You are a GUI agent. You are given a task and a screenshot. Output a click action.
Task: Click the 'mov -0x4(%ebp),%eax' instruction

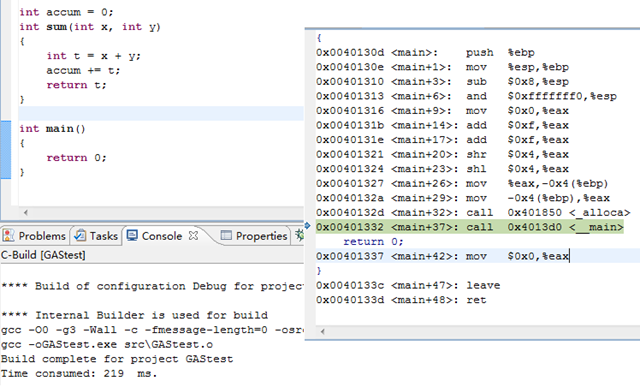[x=462, y=198]
